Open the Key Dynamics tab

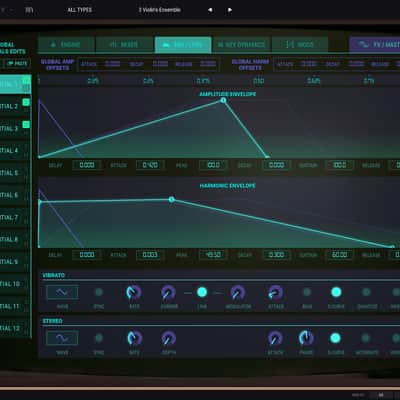point(242,45)
